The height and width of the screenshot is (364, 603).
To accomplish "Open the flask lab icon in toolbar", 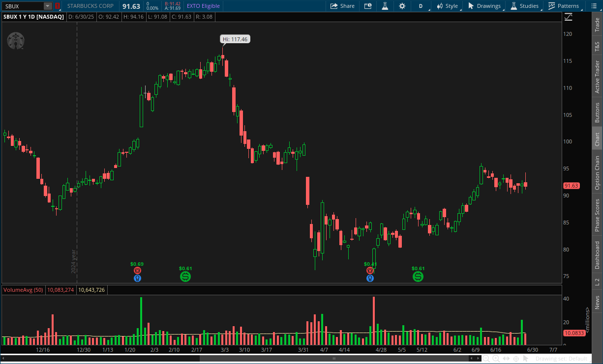I will [x=385, y=6].
